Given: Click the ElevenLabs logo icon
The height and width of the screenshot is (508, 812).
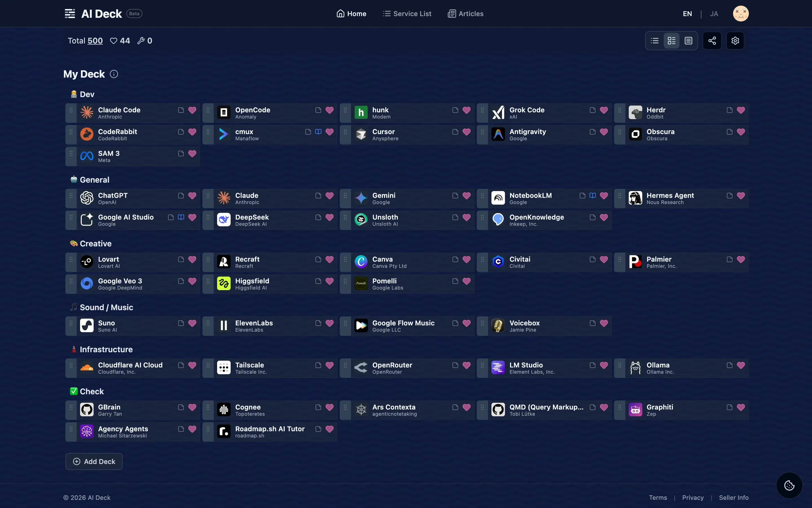Looking at the screenshot, I should 224,326.
